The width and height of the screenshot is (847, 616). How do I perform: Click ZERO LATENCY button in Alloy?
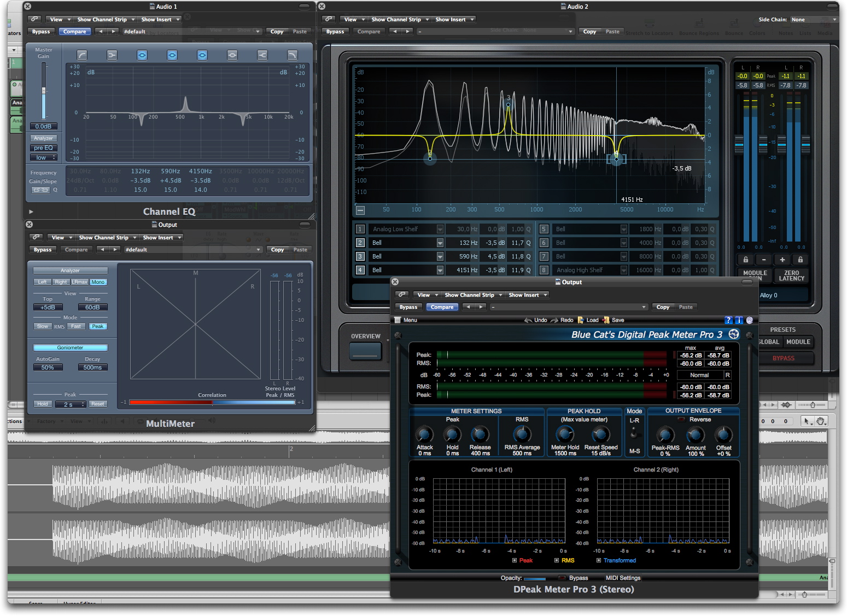pyautogui.click(x=791, y=275)
